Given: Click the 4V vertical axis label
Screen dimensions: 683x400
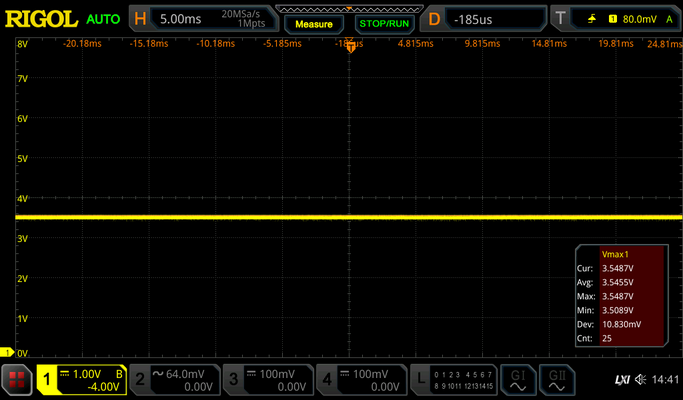Looking at the screenshot, I should 22,199.
